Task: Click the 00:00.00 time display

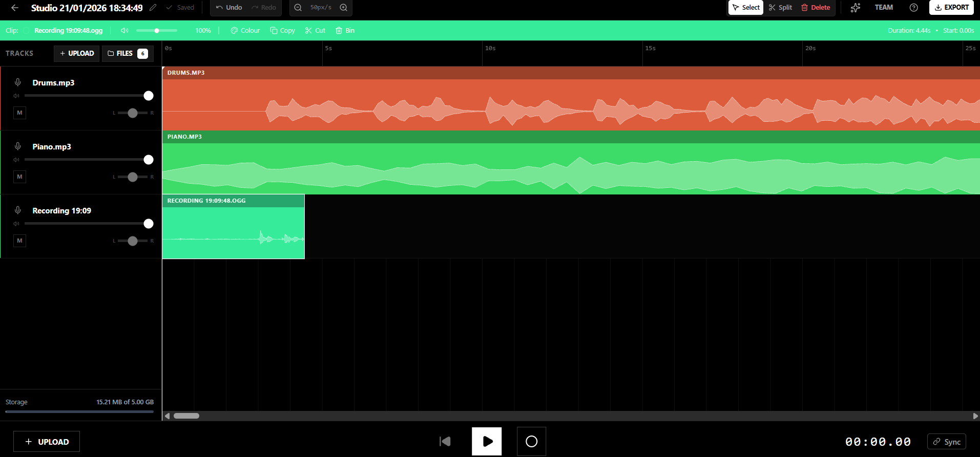Action: (878, 442)
